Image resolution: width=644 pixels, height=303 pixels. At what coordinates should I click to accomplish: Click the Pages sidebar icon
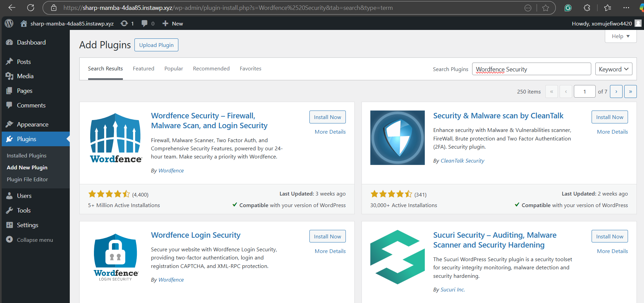[10, 91]
